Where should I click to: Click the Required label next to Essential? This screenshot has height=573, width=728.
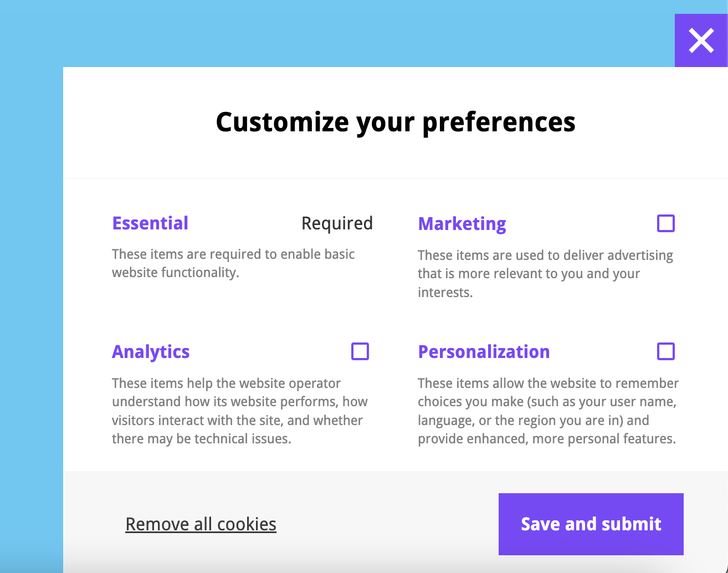[337, 223]
